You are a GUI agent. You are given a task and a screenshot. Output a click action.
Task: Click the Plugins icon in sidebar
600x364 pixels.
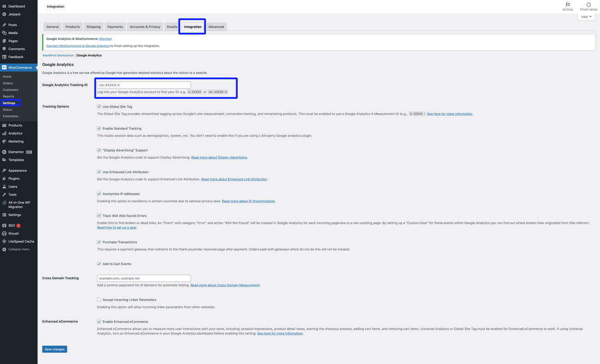(4, 179)
